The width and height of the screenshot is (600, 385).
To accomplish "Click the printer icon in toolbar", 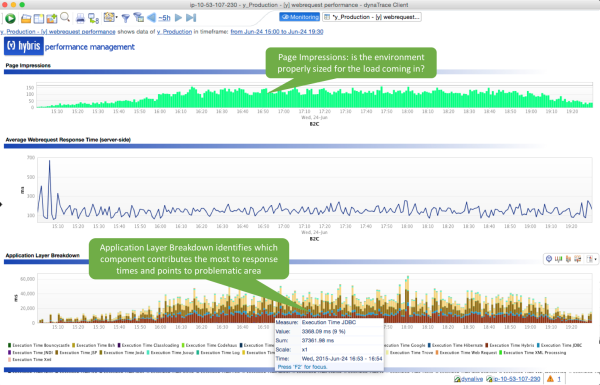I will [x=80, y=18].
